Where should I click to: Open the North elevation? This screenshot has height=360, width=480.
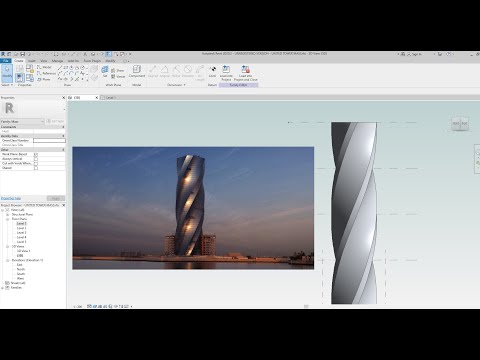tap(21, 269)
